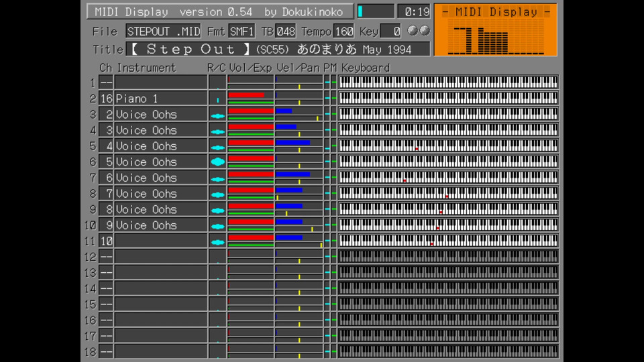The image size is (644, 362).
Task: Select the Piano 1 instrument on track 2
Action: point(160,99)
